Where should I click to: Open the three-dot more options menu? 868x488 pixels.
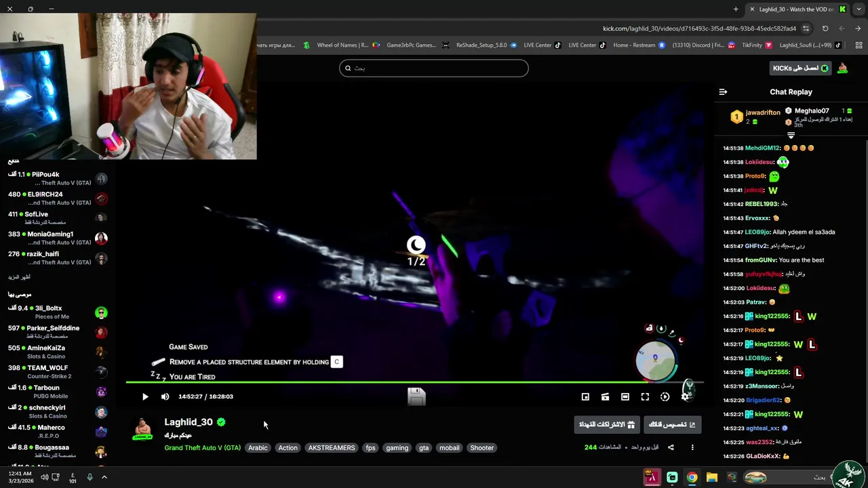pos(692,447)
